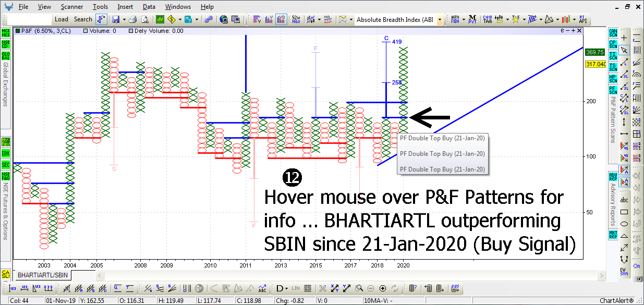The width and height of the screenshot is (644, 305).
Task: Toggle the On button in drawing toolbar
Action: [x=637, y=266]
